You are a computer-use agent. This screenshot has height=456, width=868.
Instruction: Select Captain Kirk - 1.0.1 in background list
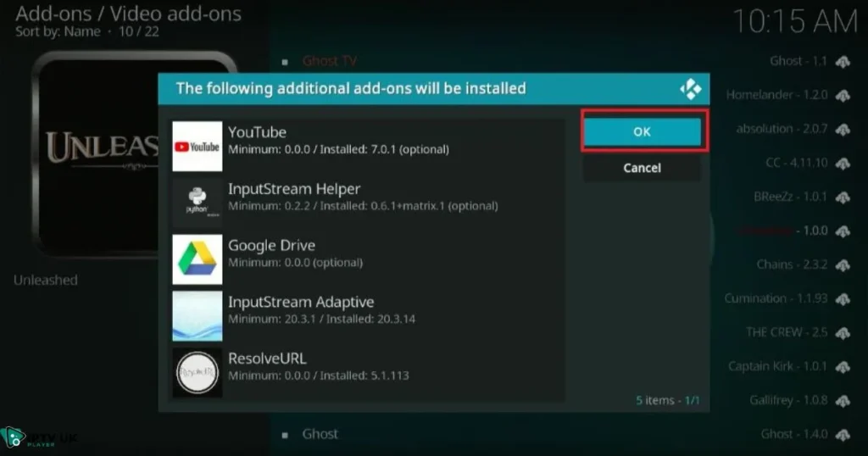point(778,366)
